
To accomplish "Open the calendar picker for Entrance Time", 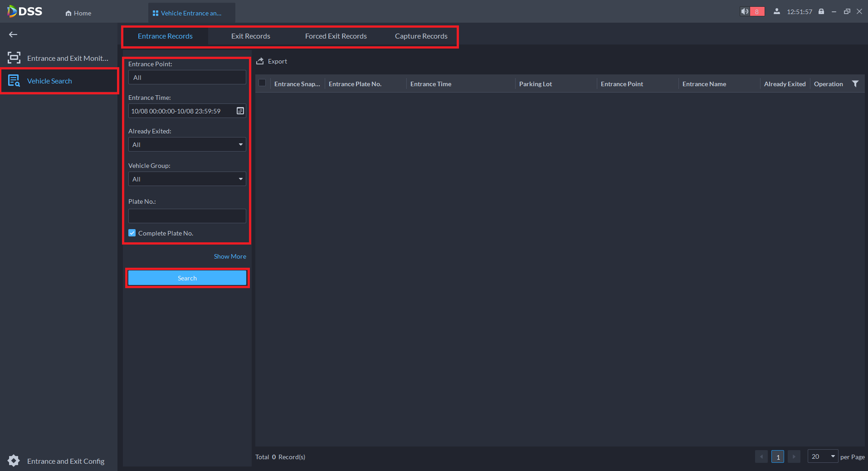I will point(240,111).
